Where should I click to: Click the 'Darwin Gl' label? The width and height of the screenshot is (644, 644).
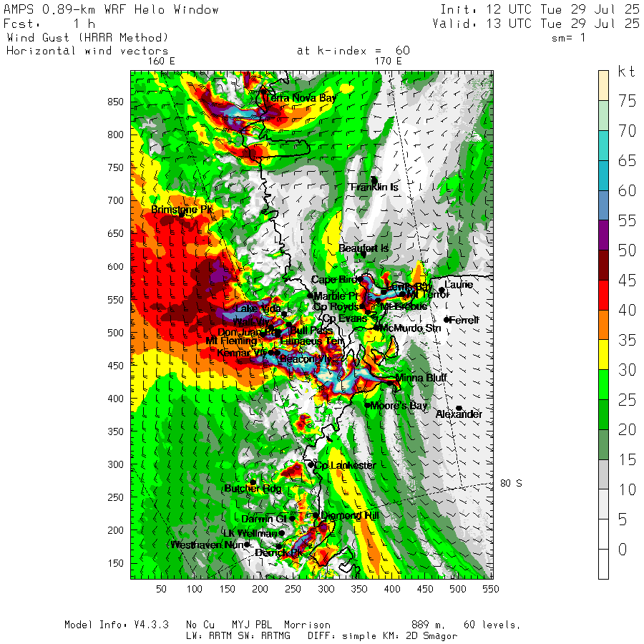point(263,519)
